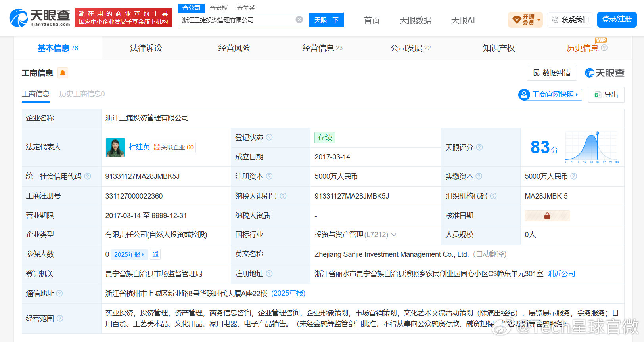Switch to the 经营信息 tab
644x342 pixels.
coord(322,48)
